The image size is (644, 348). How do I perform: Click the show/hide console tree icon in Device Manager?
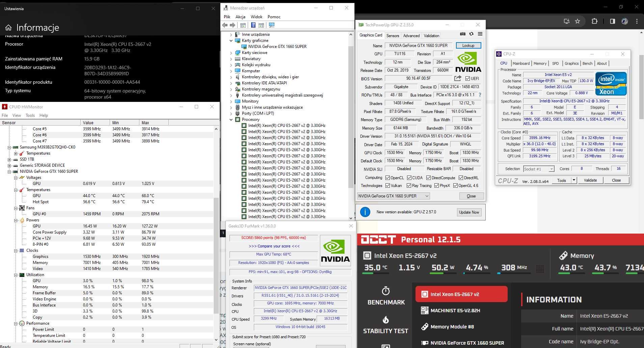tap(243, 25)
